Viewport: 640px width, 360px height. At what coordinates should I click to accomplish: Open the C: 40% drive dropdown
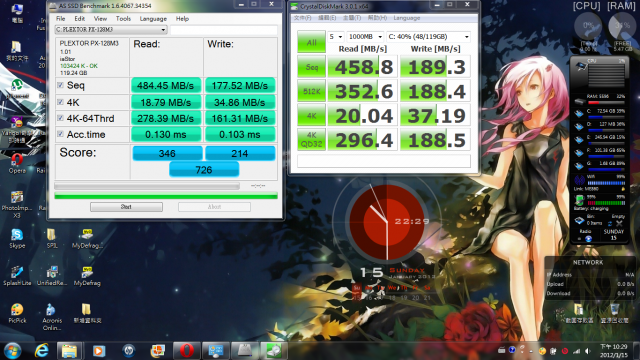tap(429, 37)
